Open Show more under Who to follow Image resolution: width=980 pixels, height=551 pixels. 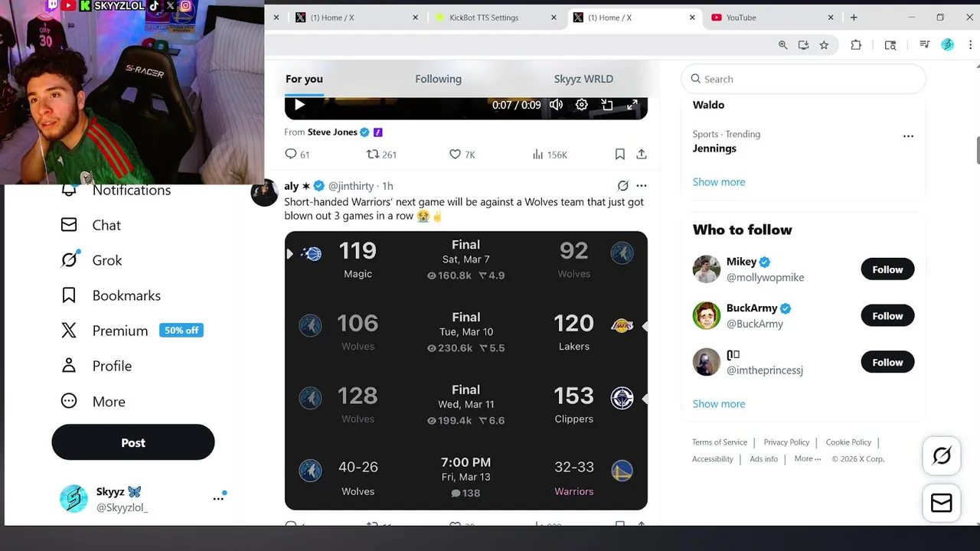click(x=718, y=404)
